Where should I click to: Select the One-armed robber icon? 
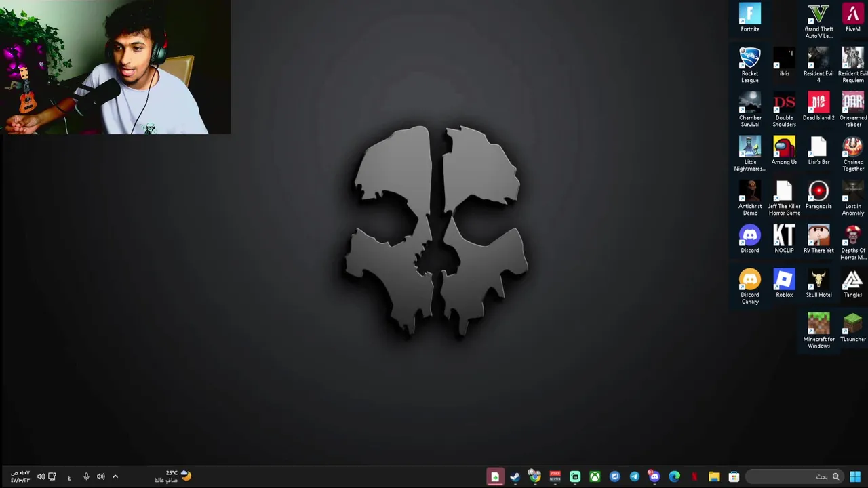click(853, 110)
